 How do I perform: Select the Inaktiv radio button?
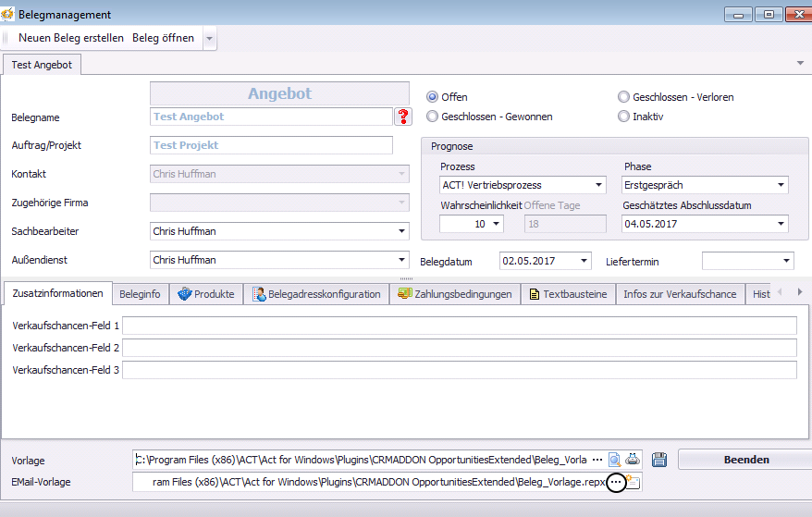coord(623,117)
